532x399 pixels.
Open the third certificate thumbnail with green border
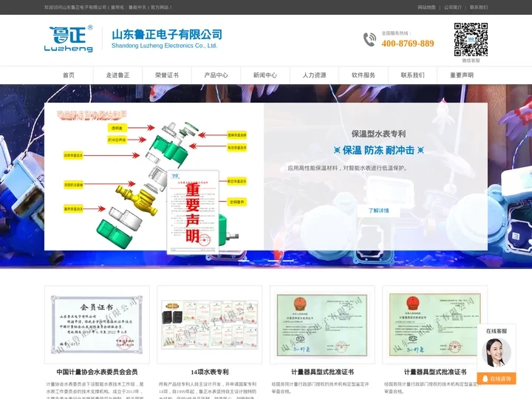pyautogui.click(x=322, y=324)
